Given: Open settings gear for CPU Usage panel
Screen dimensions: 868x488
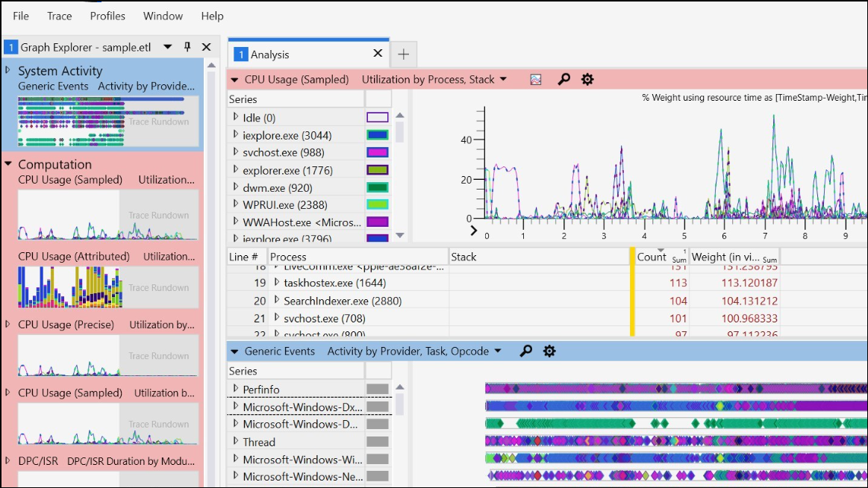Looking at the screenshot, I should tap(587, 79).
